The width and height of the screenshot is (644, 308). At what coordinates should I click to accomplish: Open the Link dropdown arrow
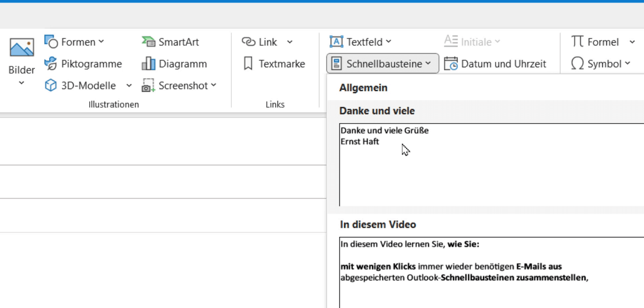(x=290, y=42)
